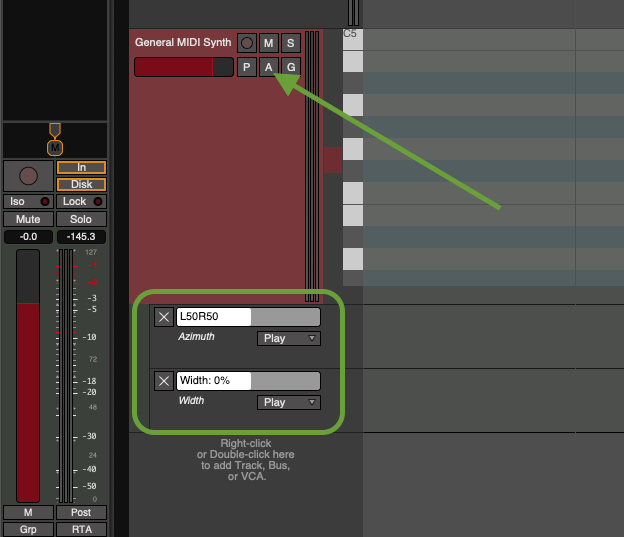Mute the track using header M button
This screenshot has height=537, width=624.
268,43
